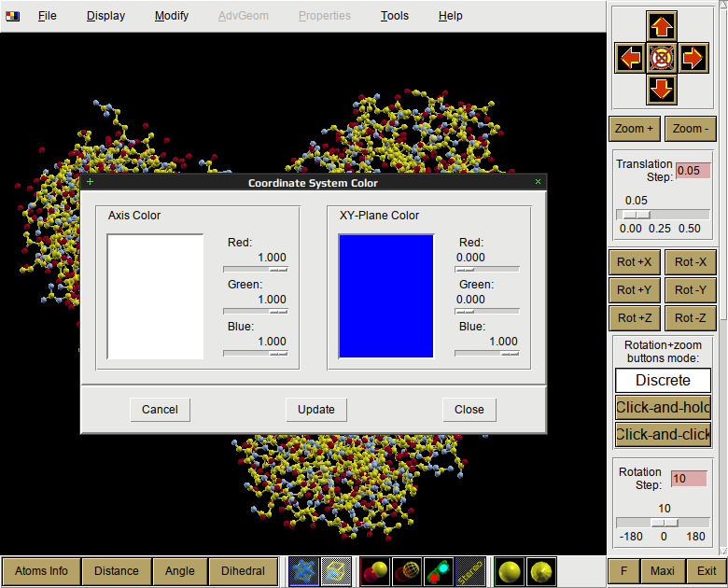Screen dimensions: 728x588
Task: Open the Modify menu
Action: 172,16
